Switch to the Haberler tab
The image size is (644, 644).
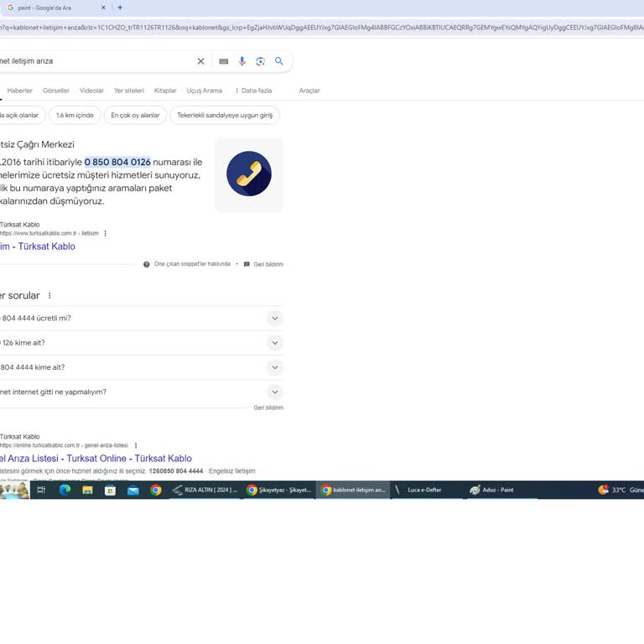20,91
